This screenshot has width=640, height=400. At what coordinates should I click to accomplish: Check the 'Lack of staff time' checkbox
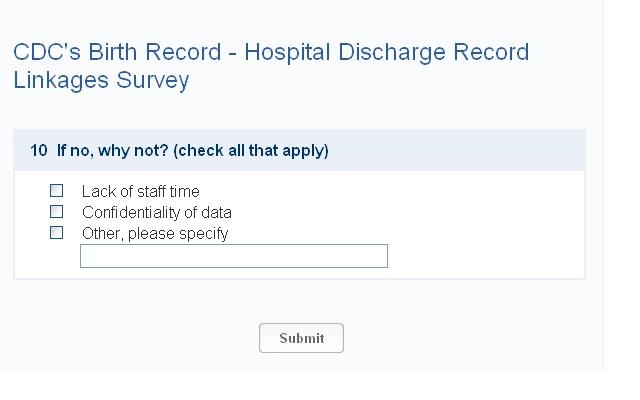point(57,190)
